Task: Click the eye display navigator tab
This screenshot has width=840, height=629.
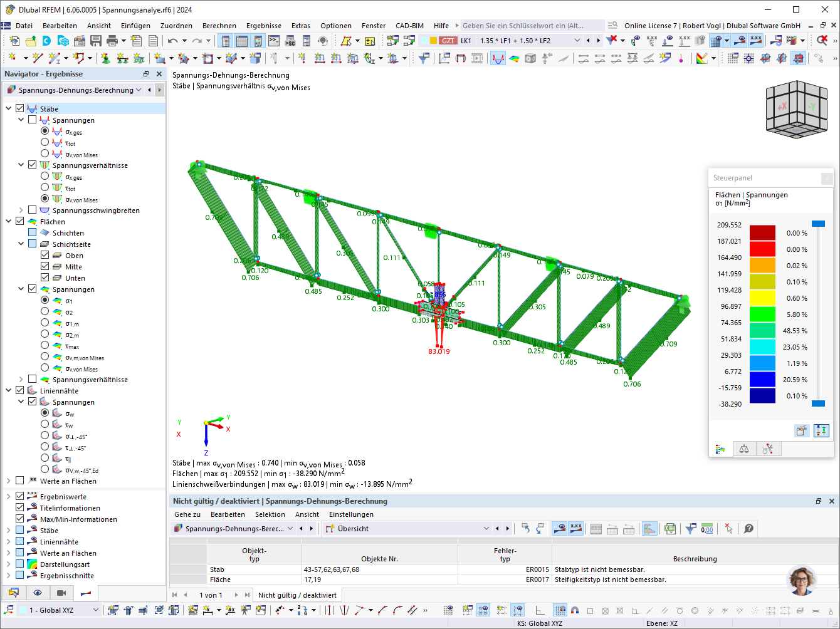Action: (x=38, y=593)
